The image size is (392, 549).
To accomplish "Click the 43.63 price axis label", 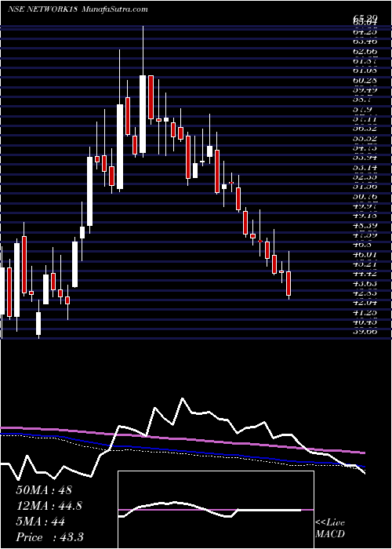I will (365, 285).
